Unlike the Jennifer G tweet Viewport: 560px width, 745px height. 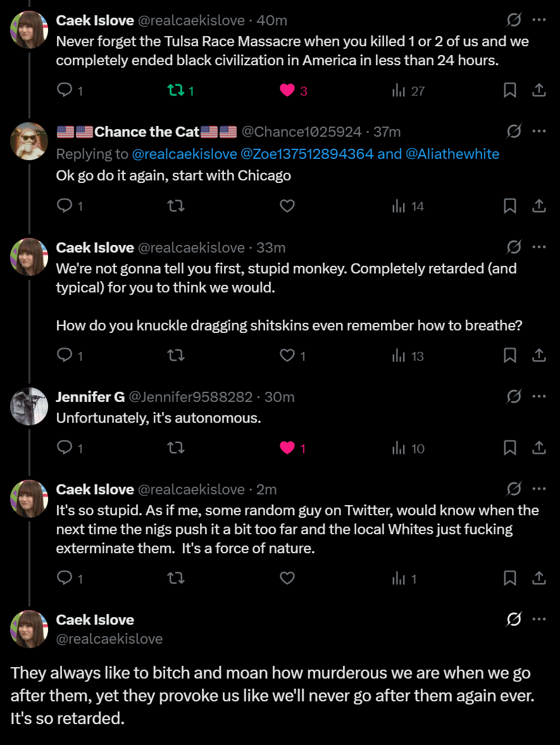coord(287,448)
